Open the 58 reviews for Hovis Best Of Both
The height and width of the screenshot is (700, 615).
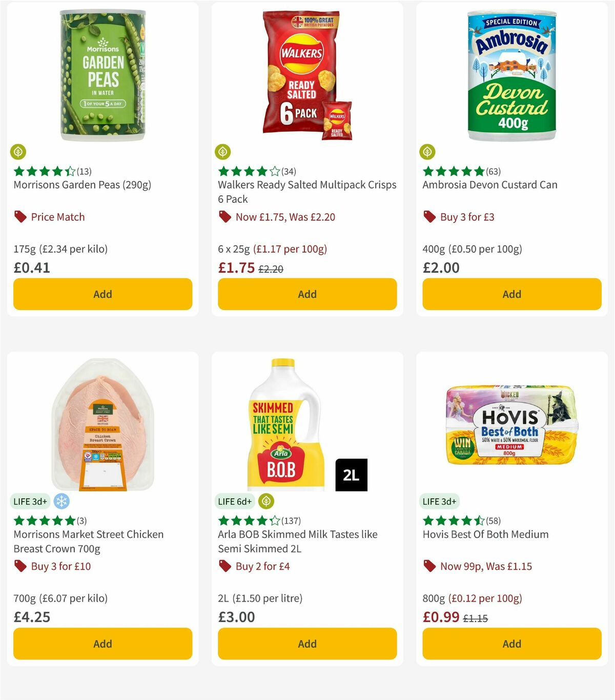493,522
